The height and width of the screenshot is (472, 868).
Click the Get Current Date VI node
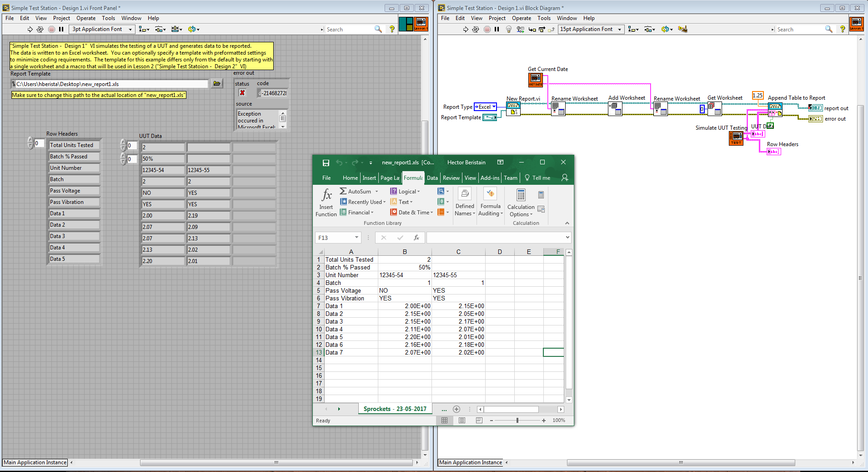pyautogui.click(x=536, y=80)
